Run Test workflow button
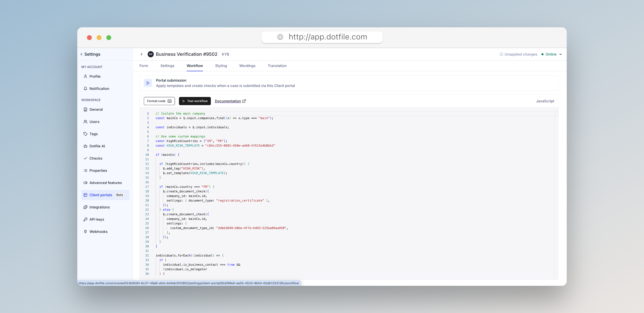 tap(195, 101)
